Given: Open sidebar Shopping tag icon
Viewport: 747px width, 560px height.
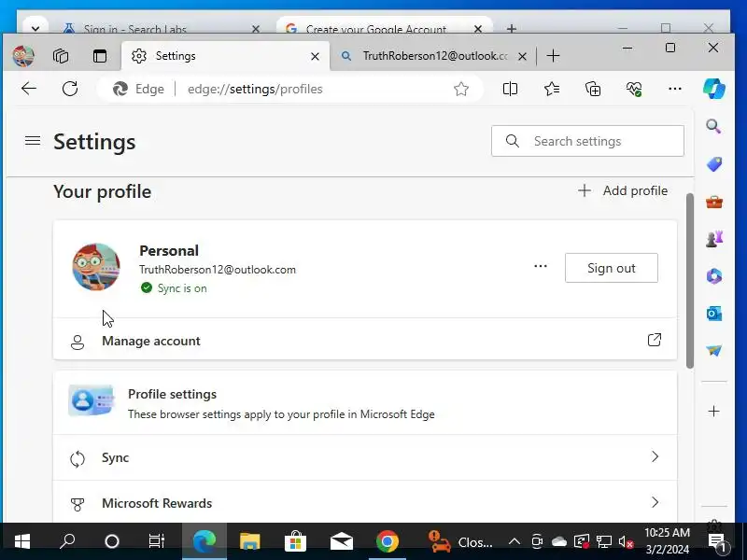Looking at the screenshot, I should click(713, 164).
